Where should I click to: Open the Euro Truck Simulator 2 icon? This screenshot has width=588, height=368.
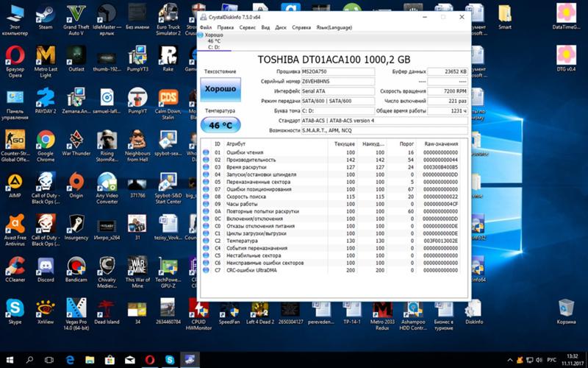tap(168, 20)
